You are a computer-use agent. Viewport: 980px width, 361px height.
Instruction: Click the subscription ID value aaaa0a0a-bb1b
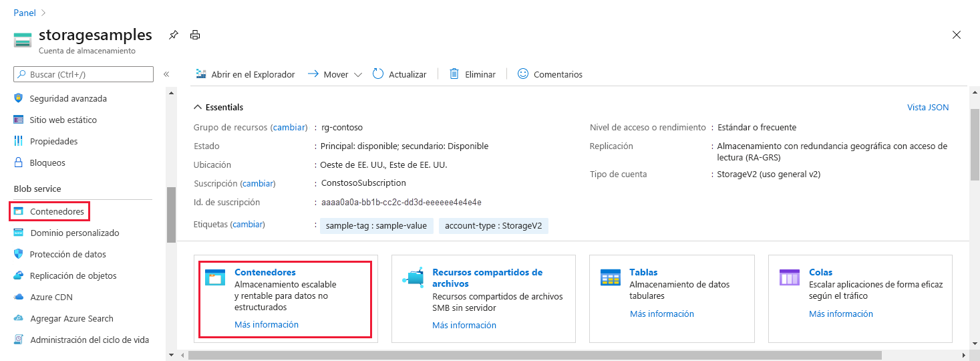click(x=401, y=202)
